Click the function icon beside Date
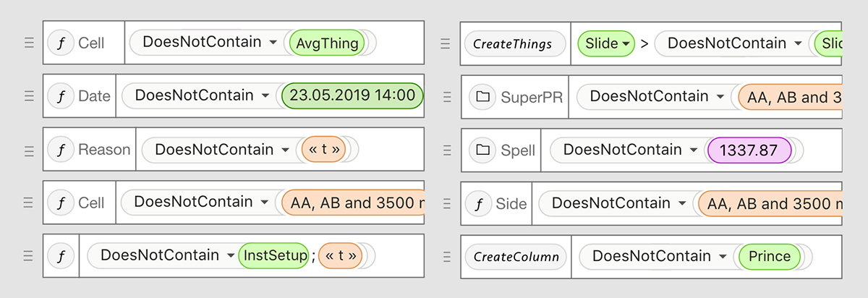Image resolution: width=868 pixels, height=298 pixels. (61, 96)
